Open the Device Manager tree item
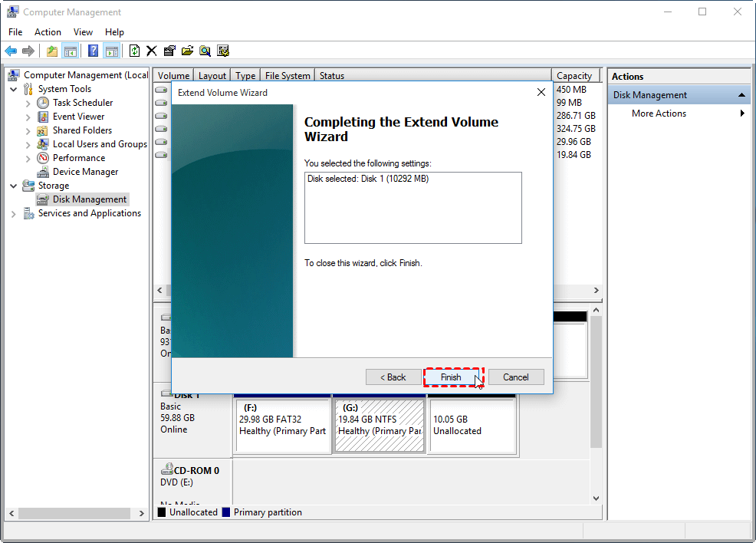The image size is (756, 543). (x=85, y=172)
